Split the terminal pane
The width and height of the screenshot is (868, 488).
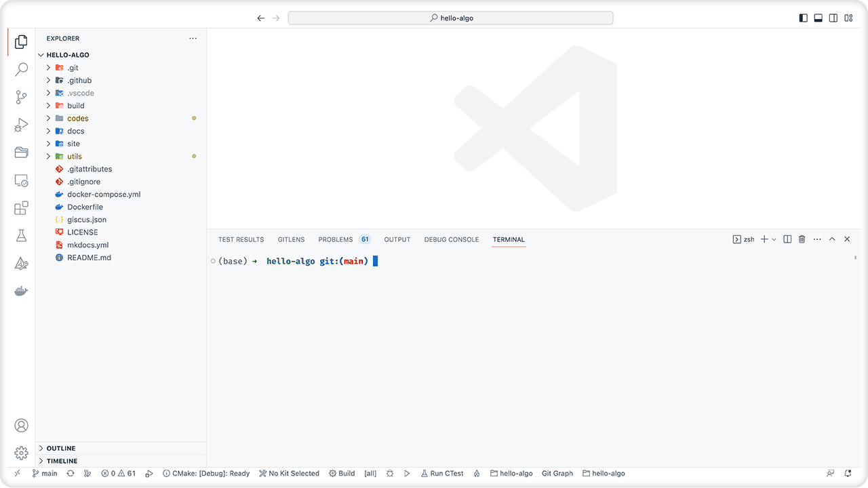point(787,239)
